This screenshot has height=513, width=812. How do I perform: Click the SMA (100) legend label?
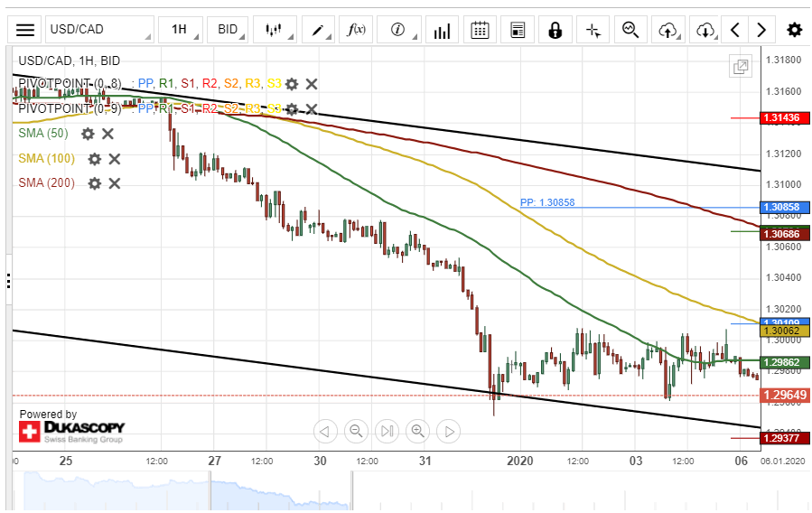(47, 158)
